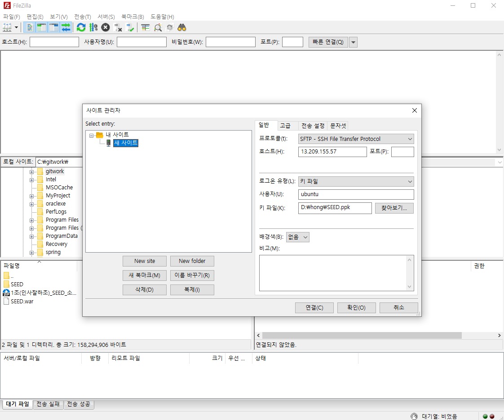The width and height of the screenshot is (504, 420).
Task: Open the 보기(V) menu
Action: [58, 17]
